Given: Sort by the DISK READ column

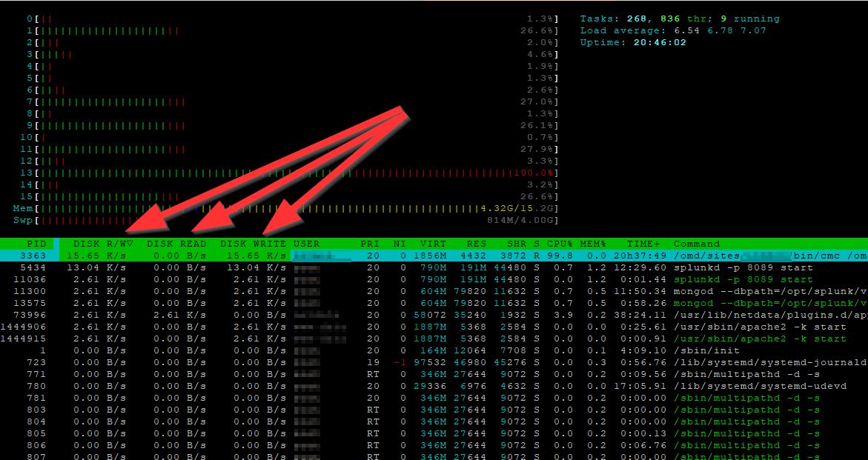Looking at the screenshot, I should coord(176,244).
